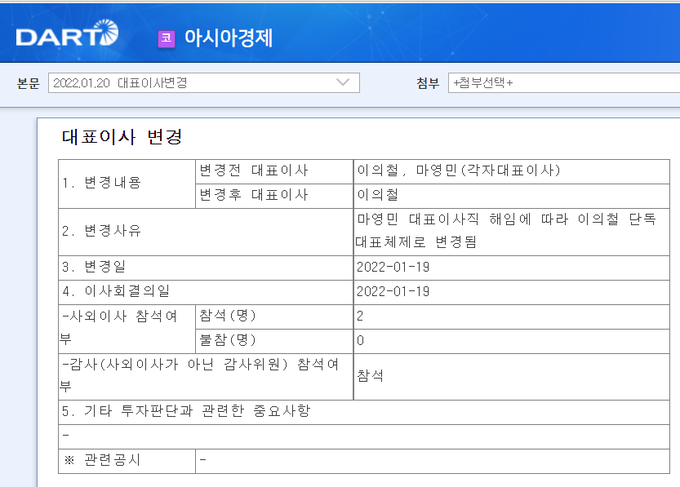Click the purple 코 KOSDAQ market badge
This screenshot has width=680, height=487.
(166, 38)
